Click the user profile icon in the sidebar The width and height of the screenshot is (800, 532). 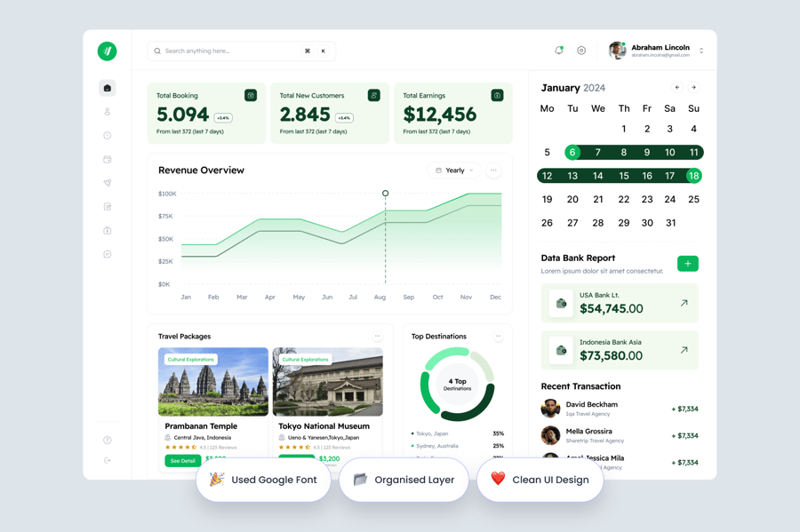108,112
